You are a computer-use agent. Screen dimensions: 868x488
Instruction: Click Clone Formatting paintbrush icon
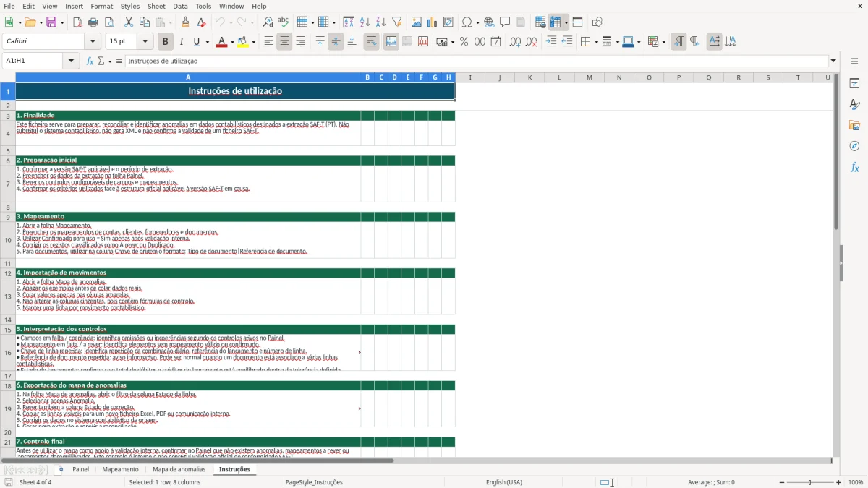[185, 22]
